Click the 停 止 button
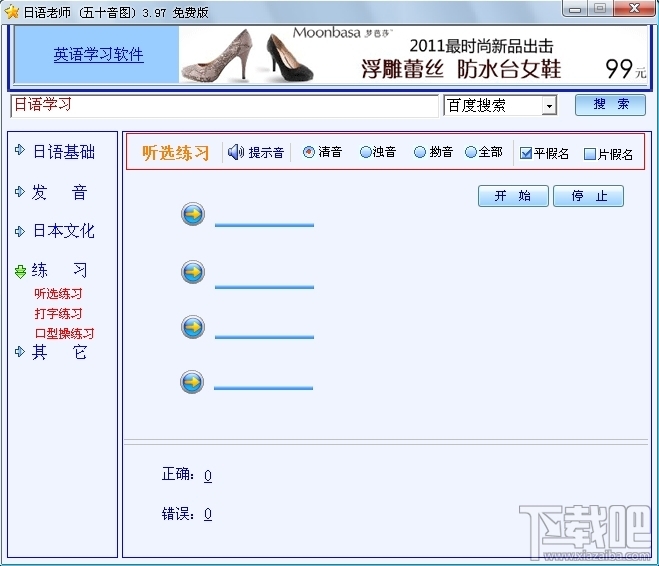Viewport: 659px width, 566px height. (x=588, y=196)
